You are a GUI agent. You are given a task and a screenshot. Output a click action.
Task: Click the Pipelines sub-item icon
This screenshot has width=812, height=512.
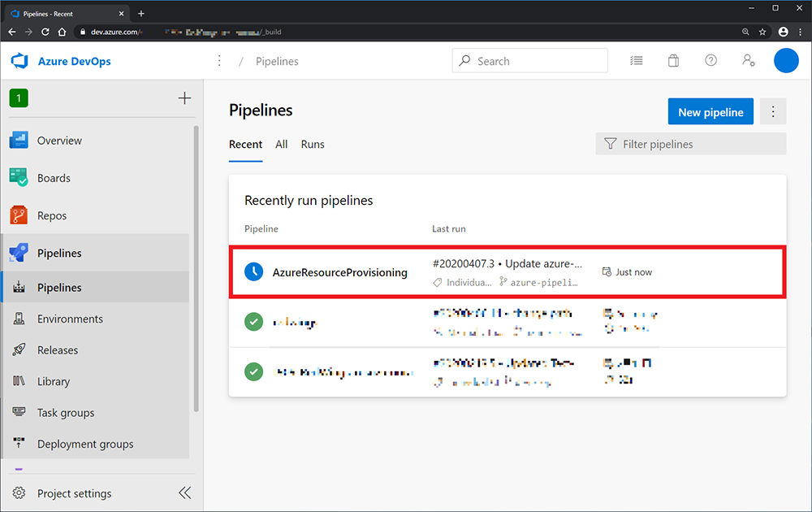19,287
